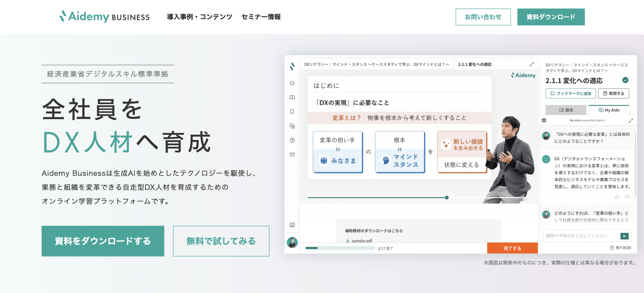
Task: Select the Home icon in the course sidebar
Action: pos(292,83)
